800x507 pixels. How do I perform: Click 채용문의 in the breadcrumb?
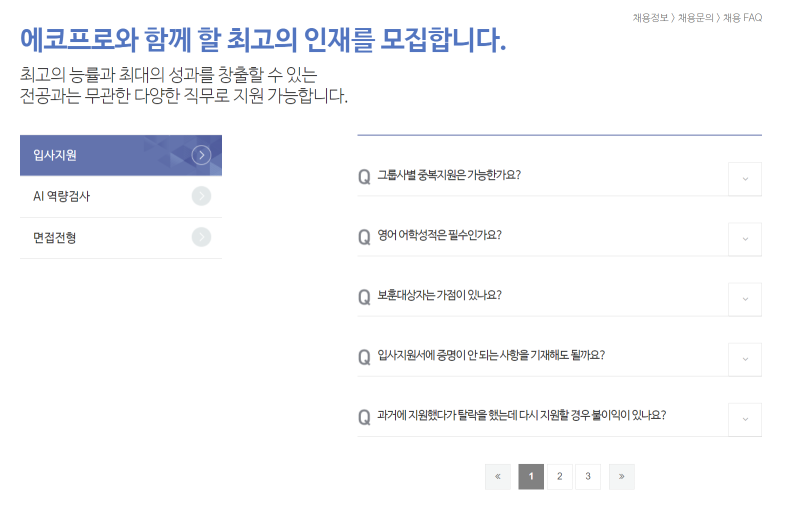point(696,18)
